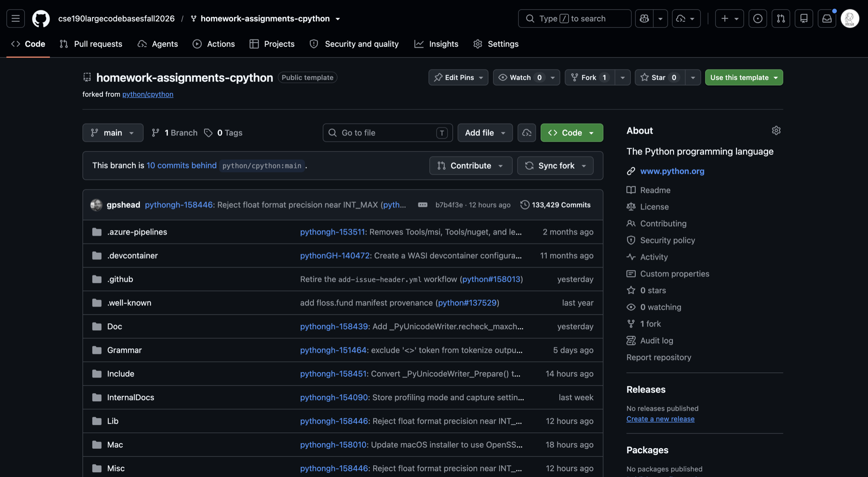Click Create a new release link
The height and width of the screenshot is (477, 868).
click(x=660, y=419)
